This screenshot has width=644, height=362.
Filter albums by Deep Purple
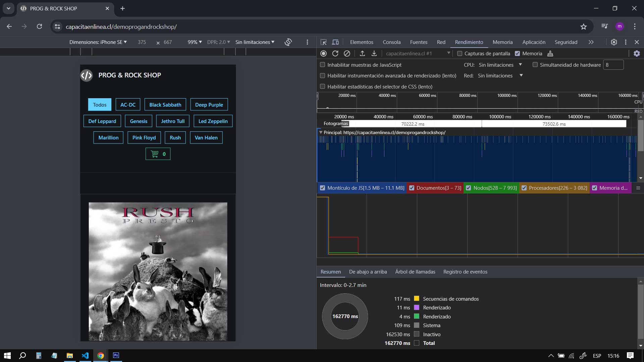coord(209,105)
